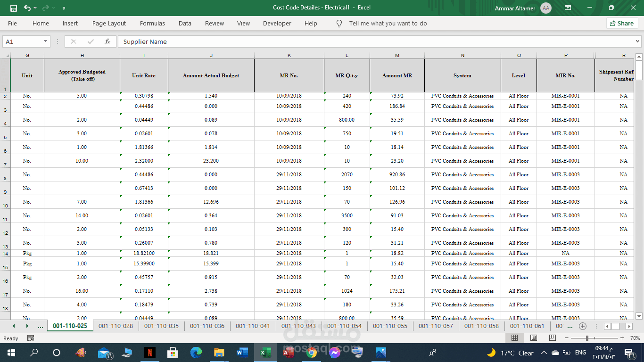Viewport: 644px width, 362px height.
Task: Expand the formula bar
Action: [x=638, y=41]
